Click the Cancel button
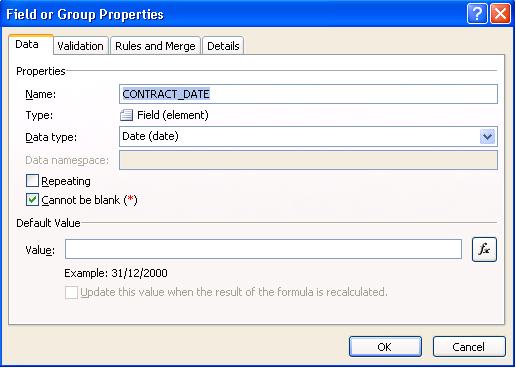This screenshot has height=368, width=516. (469, 347)
